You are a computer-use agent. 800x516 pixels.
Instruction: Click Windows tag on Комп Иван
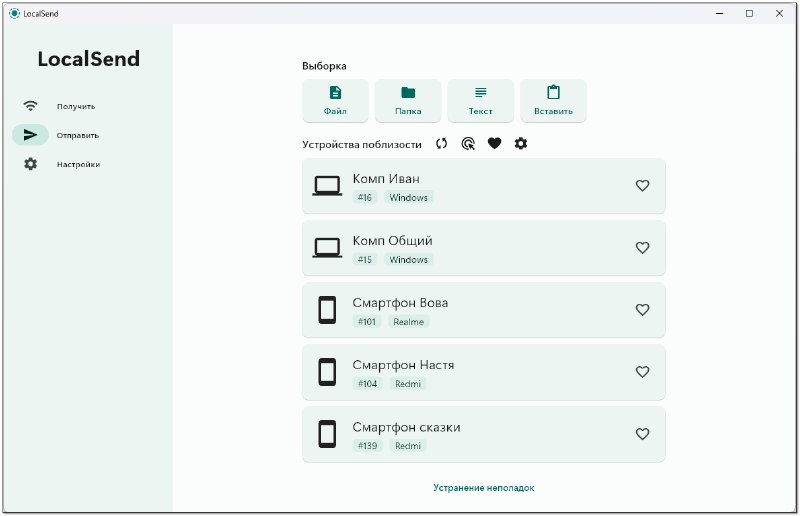pos(409,198)
